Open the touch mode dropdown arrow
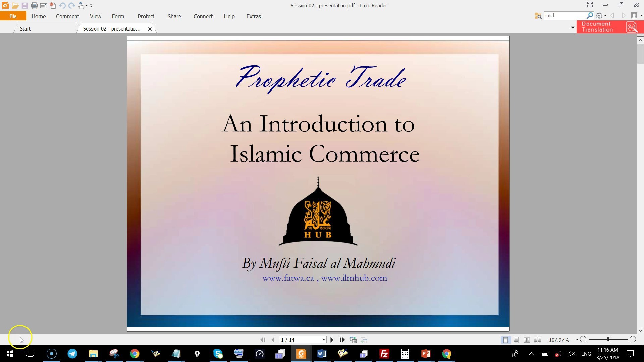The image size is (644, 362). coord(86,6)
